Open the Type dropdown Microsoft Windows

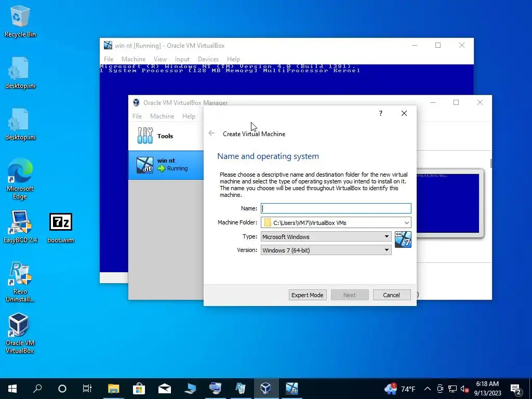tap(326, 236)
